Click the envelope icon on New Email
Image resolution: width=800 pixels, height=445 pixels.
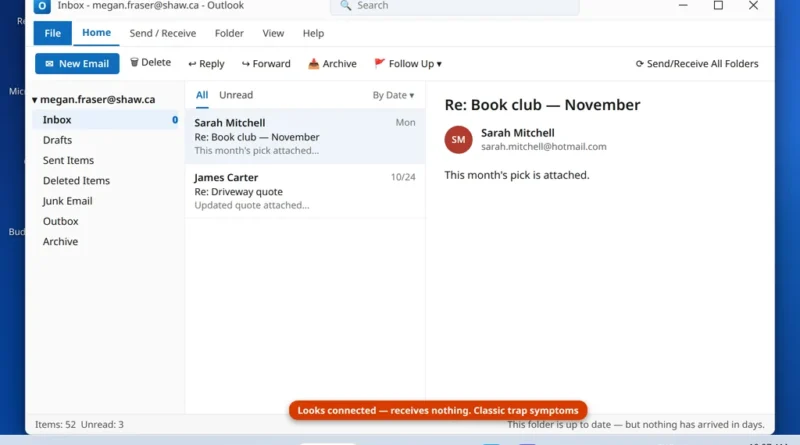point(49,64)
